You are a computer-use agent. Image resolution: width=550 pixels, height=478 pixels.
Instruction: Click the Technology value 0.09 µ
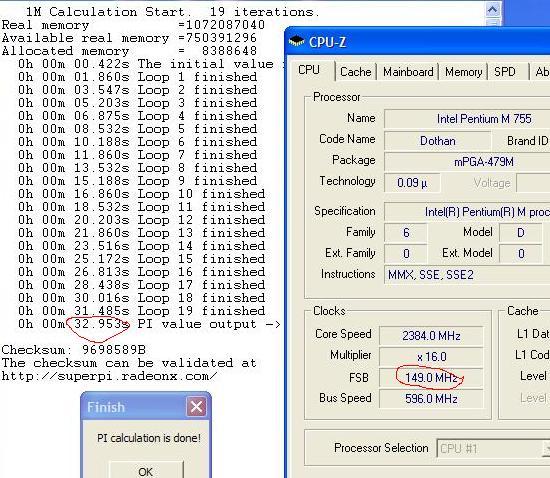coord(412,183)
